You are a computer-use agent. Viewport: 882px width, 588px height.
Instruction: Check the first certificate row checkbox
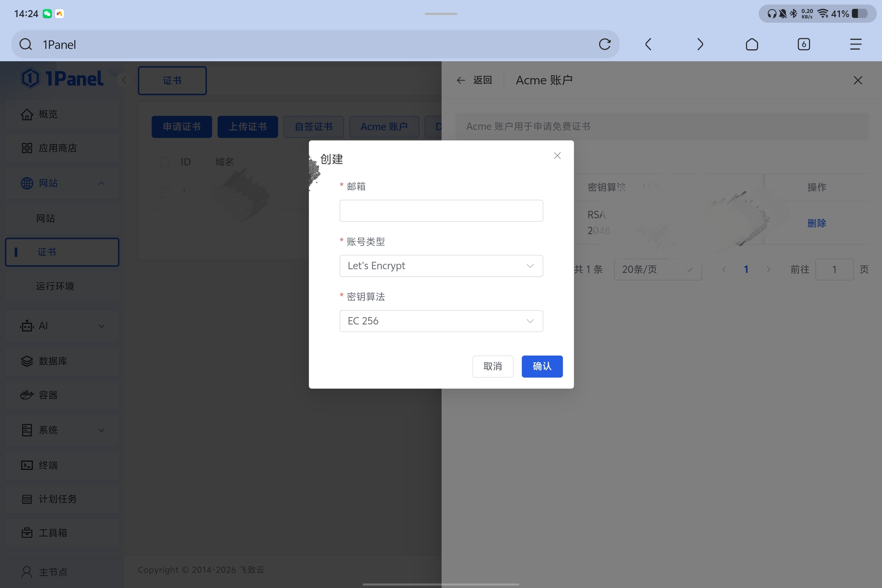pyautogui.click(x=165, y=193)
